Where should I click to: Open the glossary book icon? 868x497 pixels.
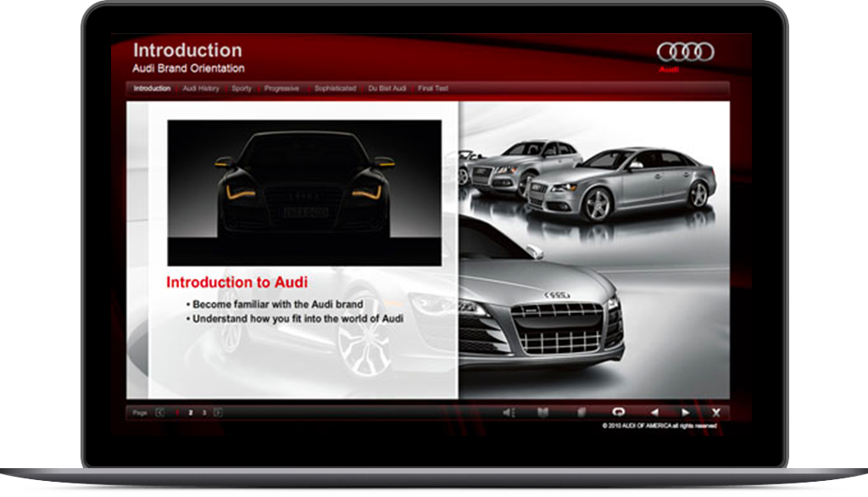(542, 413)
